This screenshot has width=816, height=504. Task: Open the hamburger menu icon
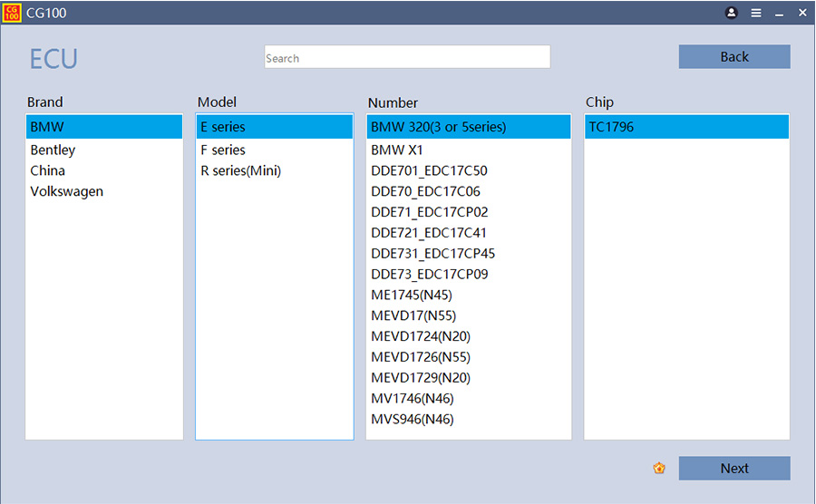pyautogui.click(x=756, y=13)
